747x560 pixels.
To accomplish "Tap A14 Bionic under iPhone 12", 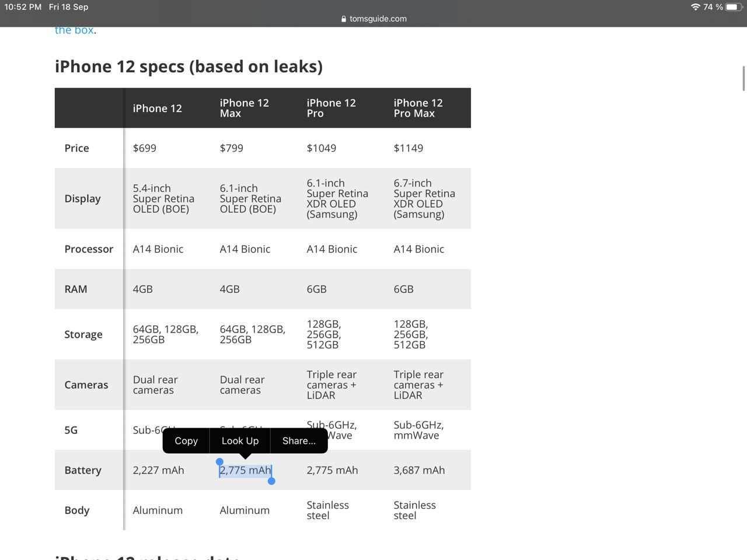I will pyautogui.click(x=158, y=249).
